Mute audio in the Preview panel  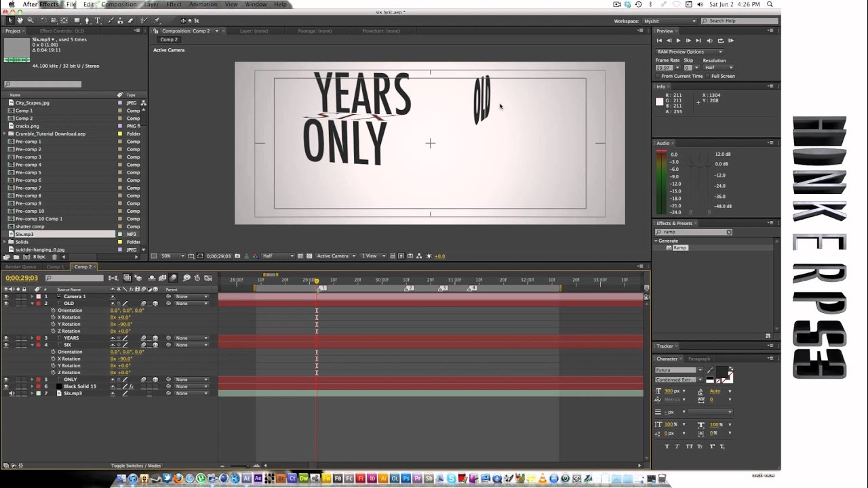(x=709, y=41)
